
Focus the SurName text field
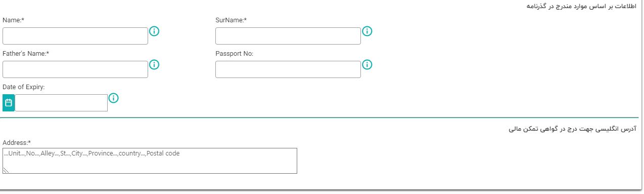point(288,36)
